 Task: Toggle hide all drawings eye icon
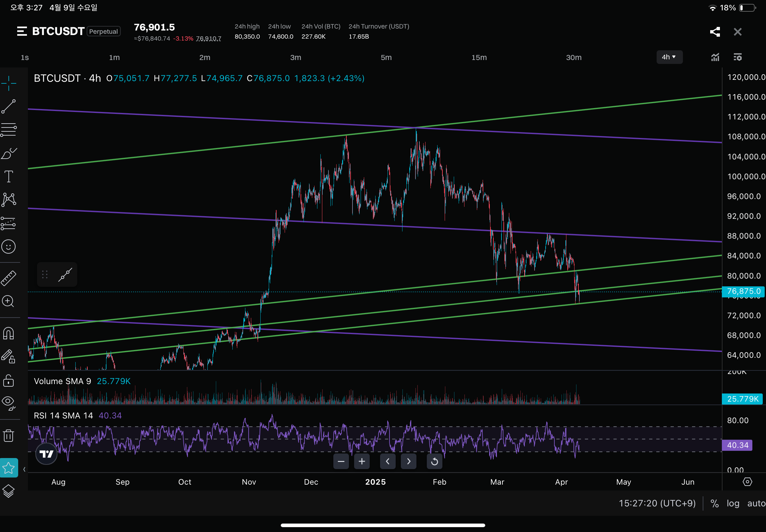[x=9, y=403]
